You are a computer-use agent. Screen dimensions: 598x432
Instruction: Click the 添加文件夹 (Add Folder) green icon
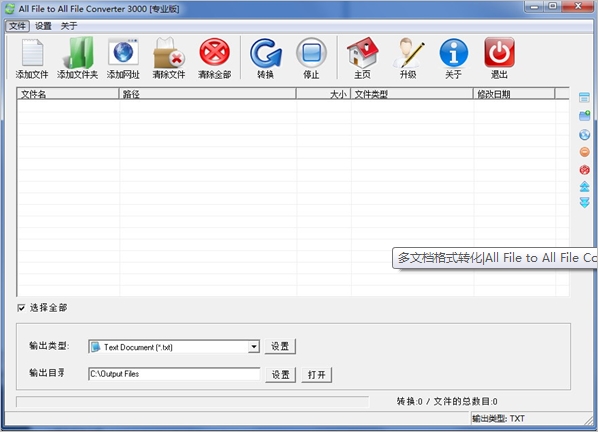[x=78, y=58]
